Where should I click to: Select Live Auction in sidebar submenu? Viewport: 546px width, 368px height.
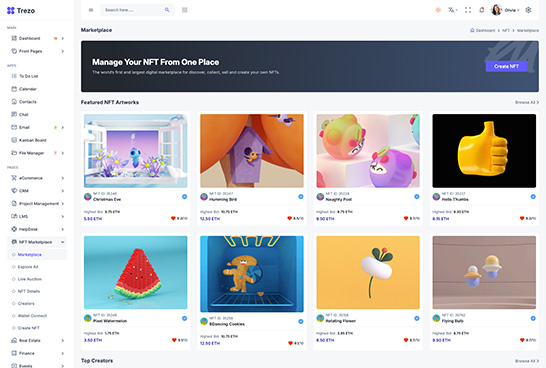[x=30, y=279]
